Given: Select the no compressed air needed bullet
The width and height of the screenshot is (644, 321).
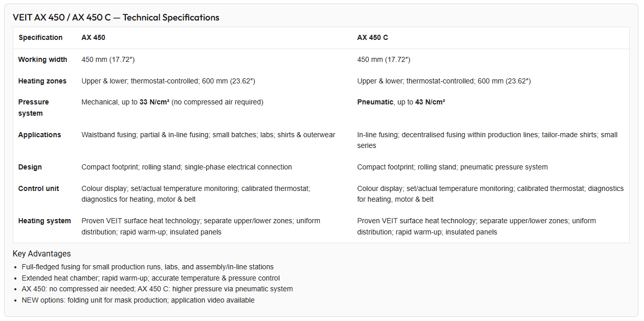Looking at the screenshot, I should (x=158, y=289).
